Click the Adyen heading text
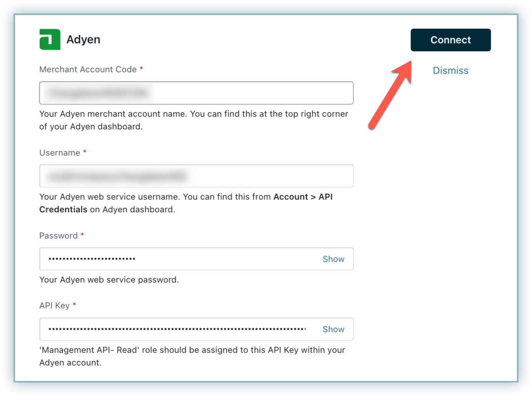 (x=83, y=40)
